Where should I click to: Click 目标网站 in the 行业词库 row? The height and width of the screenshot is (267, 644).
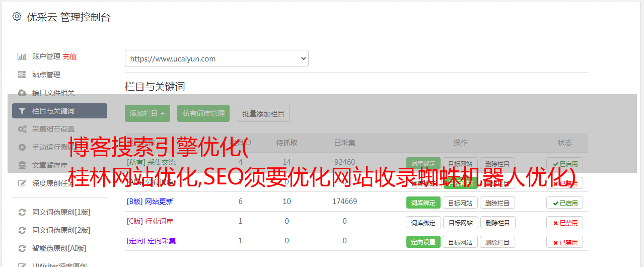pyautogui.click(x=460, y=222)
